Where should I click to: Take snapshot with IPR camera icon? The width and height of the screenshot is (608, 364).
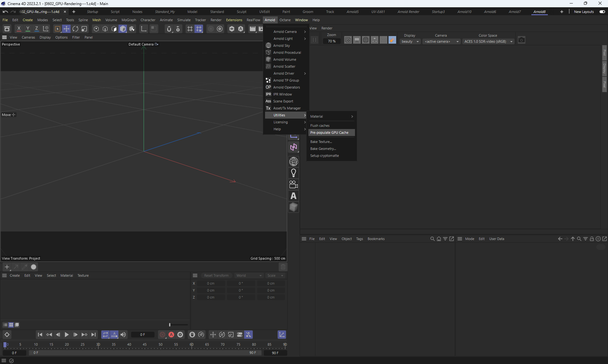[x=521, y=40]
